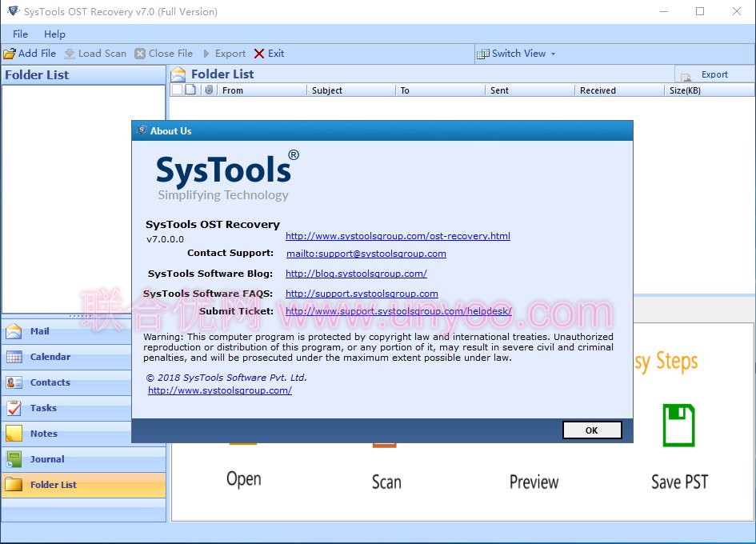Click the Add File folder icon
756x544 pixels.
tap(10, 54)
